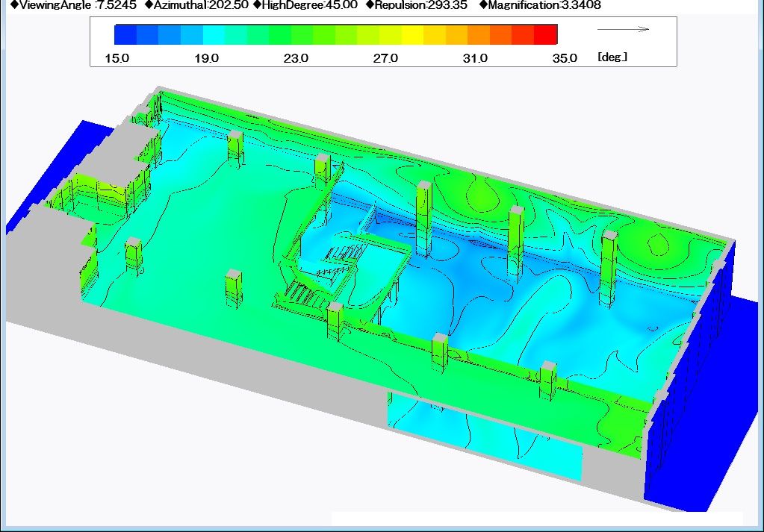Viewport: 764px width, 532px height.
Task: Click the 27.0 legend scale label
Action: [385, 58]
